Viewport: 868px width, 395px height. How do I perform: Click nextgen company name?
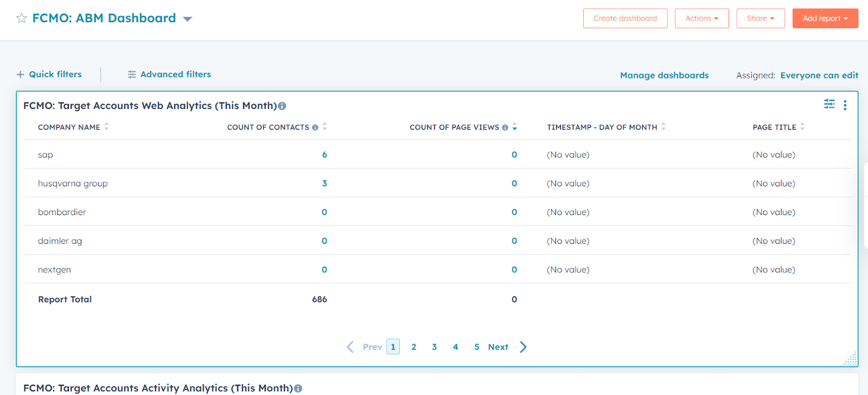54,270
